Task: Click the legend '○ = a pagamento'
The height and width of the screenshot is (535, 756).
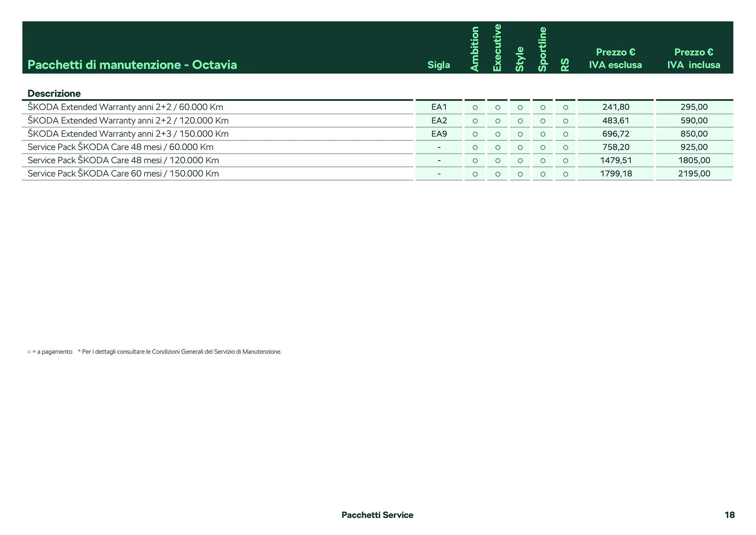Action: coord(50,351)
